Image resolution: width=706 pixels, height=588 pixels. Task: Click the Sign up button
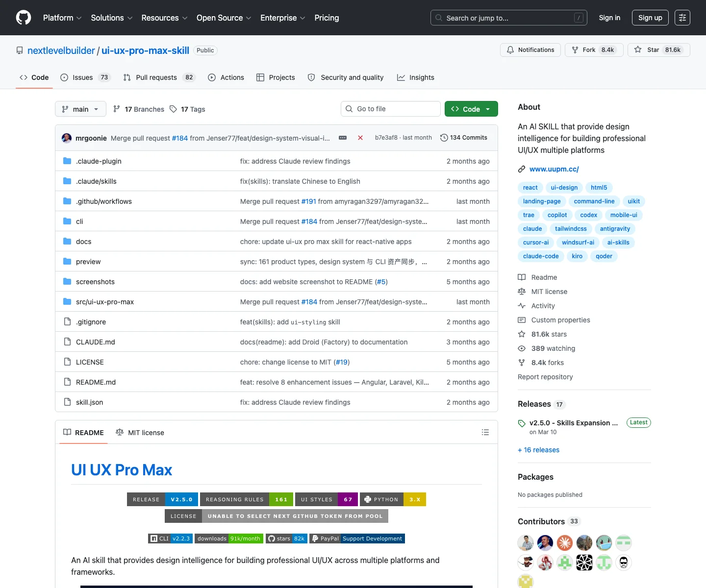pyautogui.click(x=650, y=18)
